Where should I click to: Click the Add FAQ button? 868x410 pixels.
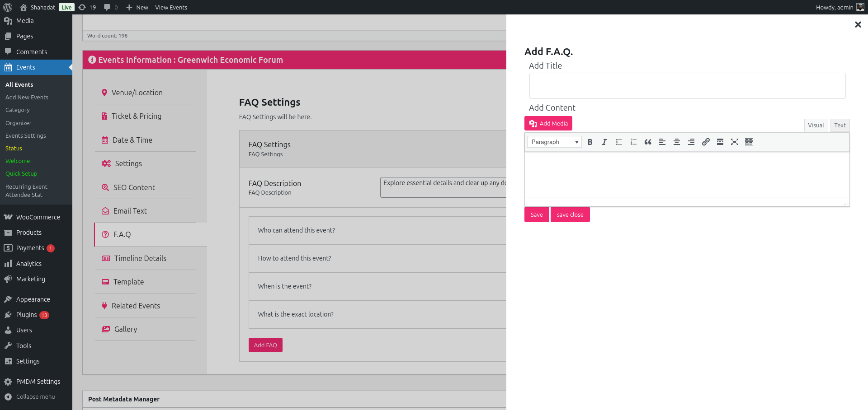tap(265, 345)
